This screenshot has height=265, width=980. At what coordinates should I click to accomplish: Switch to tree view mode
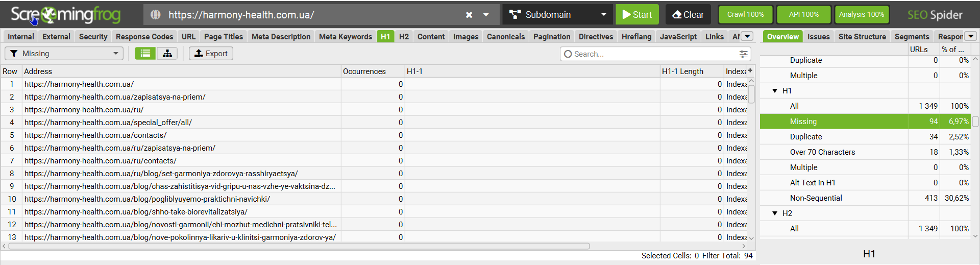click(x=167, y=54)
